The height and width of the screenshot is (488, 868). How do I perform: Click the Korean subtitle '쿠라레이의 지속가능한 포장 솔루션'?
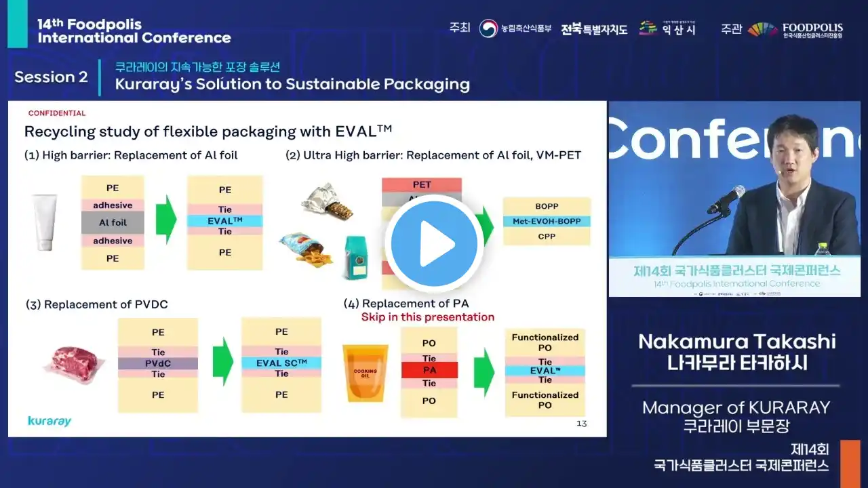[197, 67]
